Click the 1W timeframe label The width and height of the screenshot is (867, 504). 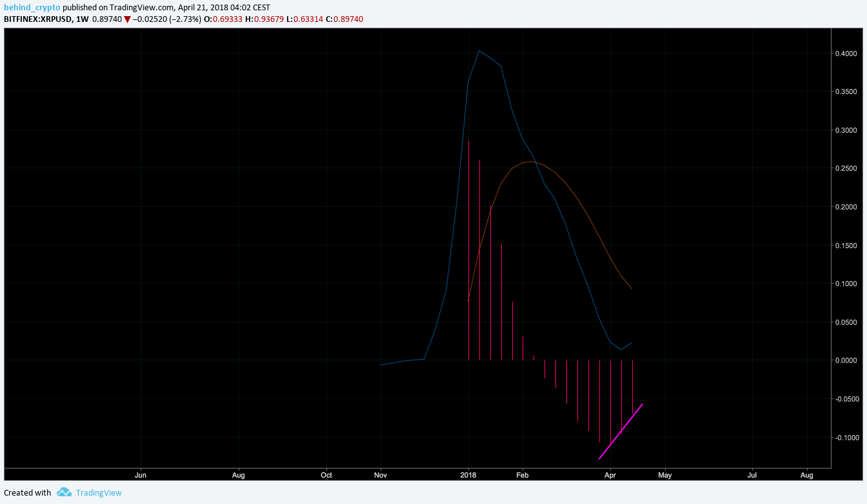[81, 19]
